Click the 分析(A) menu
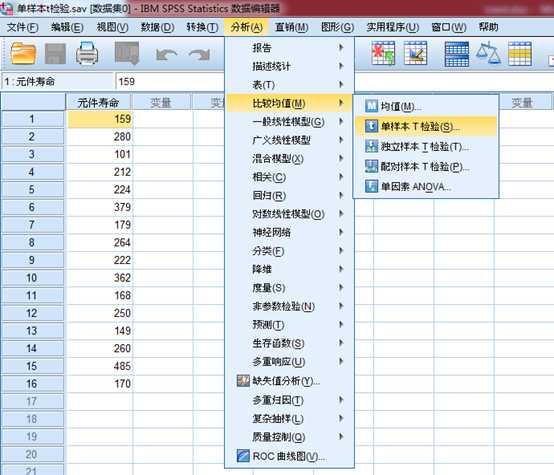This screenshot has height=475, width=554. point(247,27)
